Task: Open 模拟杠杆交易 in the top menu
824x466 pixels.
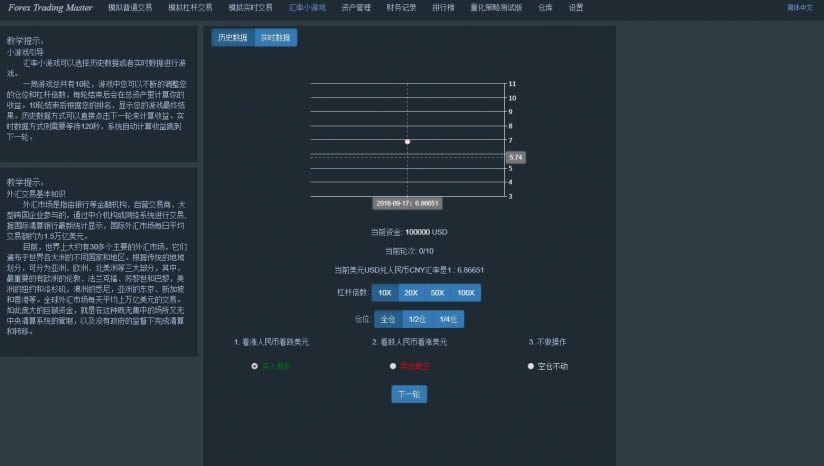Action: tap(190, 7)
